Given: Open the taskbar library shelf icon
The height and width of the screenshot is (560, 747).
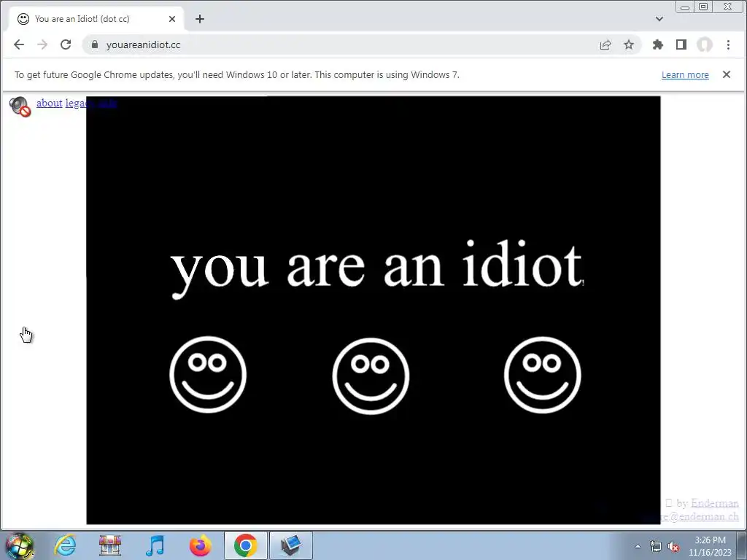Looking at the screenshot, I should 110,545.
